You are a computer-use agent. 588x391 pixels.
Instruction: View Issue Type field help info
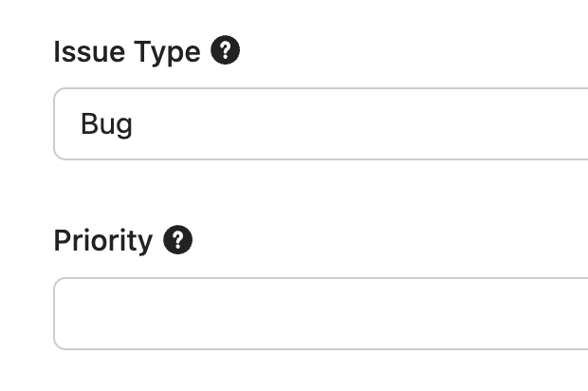pos(225,50)
